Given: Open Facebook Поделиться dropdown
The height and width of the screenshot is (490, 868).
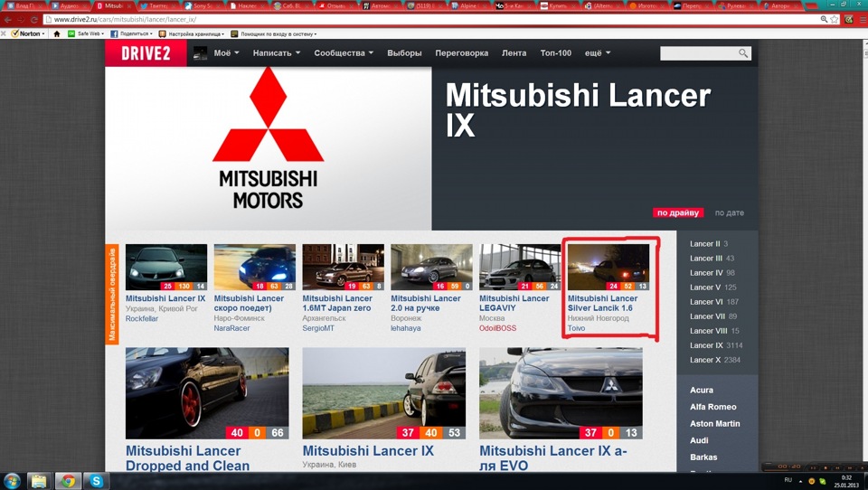Looking at the screenshot, I should pos(131,33).
